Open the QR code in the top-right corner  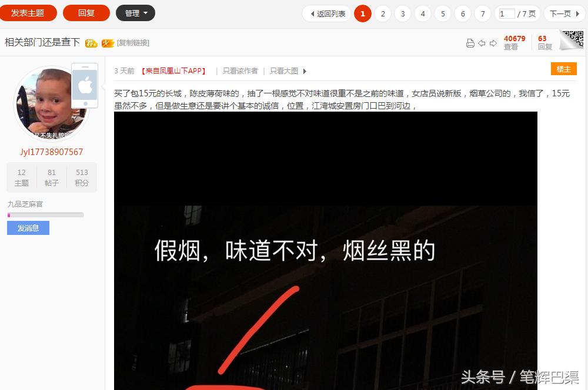[573, 41]
